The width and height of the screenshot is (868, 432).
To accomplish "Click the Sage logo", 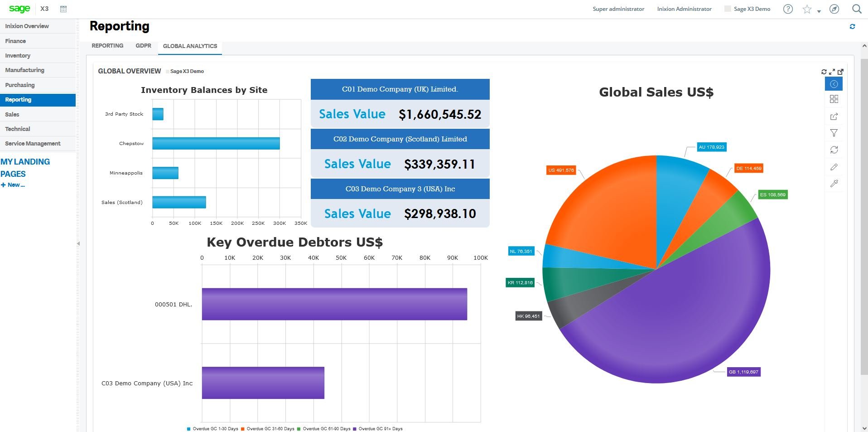I will click(19, 9).
